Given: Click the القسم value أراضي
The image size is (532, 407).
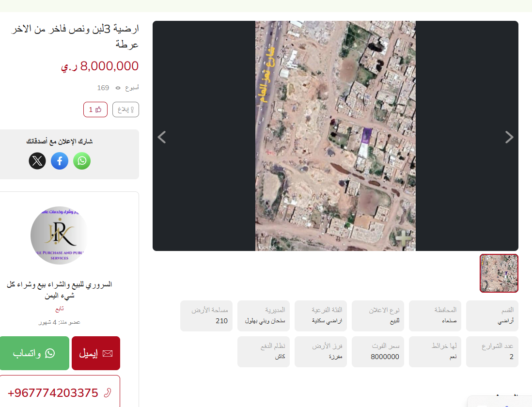Looking at the screenshot, I should 505,321.
